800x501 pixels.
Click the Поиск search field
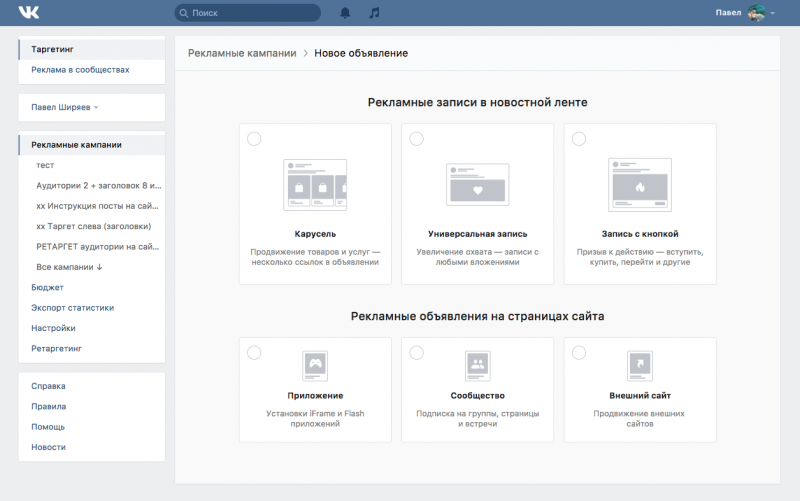point(248,13)
